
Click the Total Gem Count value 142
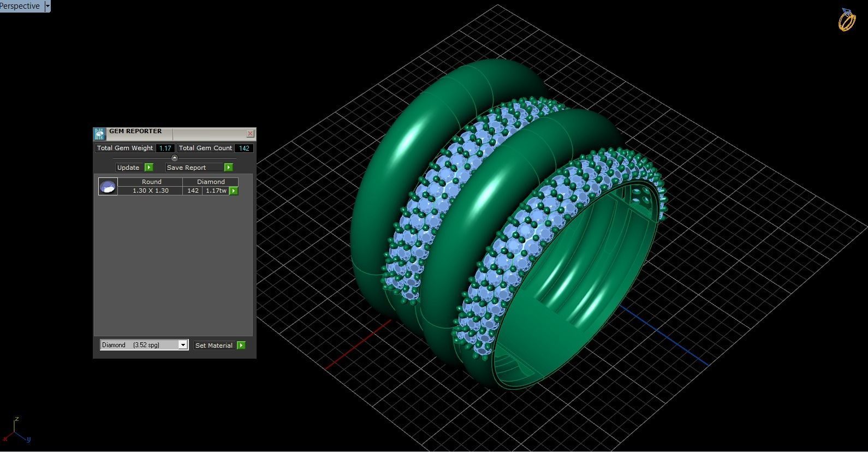[244, 148]
